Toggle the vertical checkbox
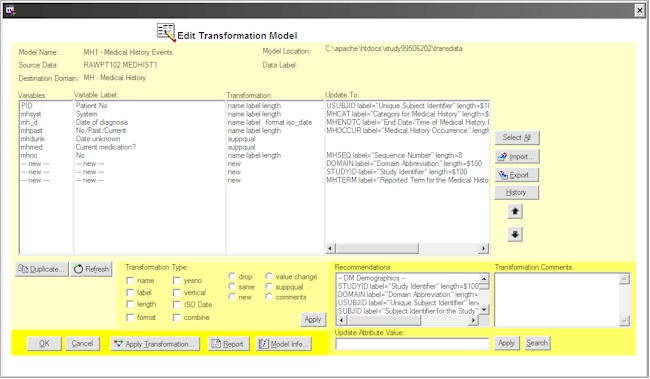This screenshot has width=650, height=379. click(177, 293)
